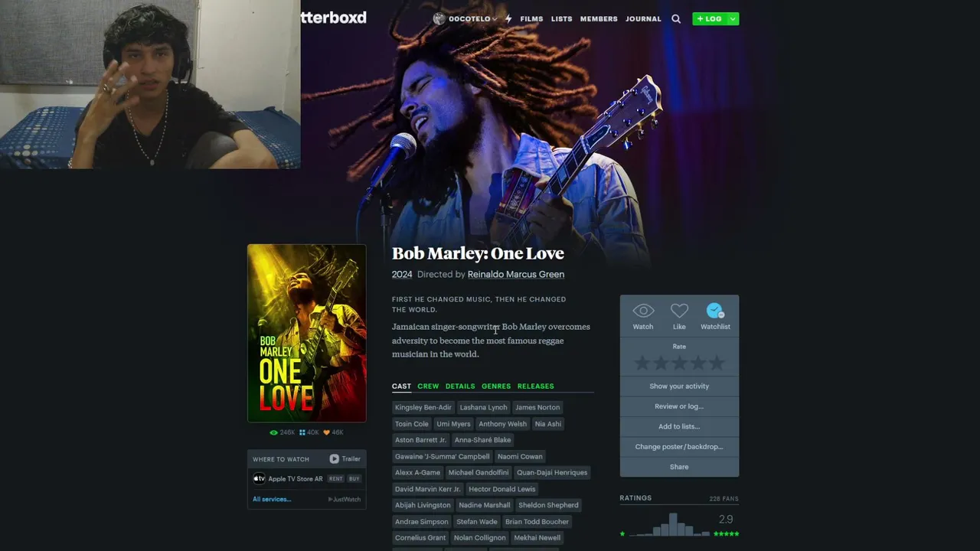Click Show your activity
The width and height of the screenshot is (980, 551).
[x=679, y=386]
